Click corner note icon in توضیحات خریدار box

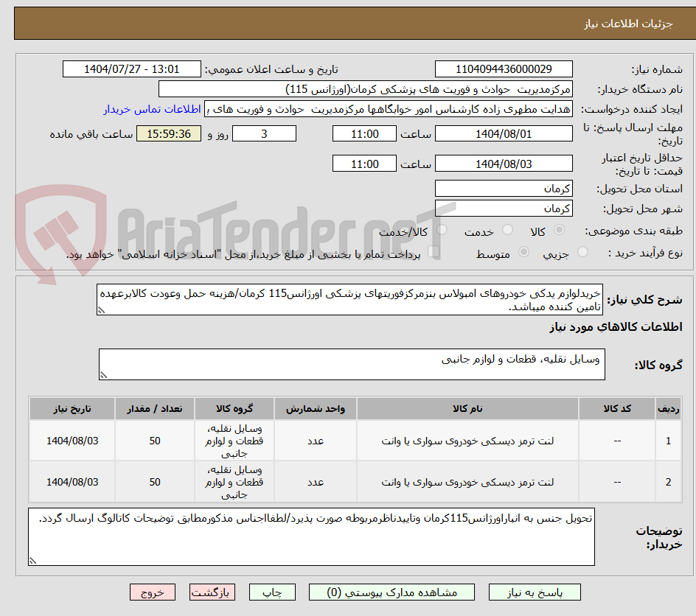click(32, 560)
